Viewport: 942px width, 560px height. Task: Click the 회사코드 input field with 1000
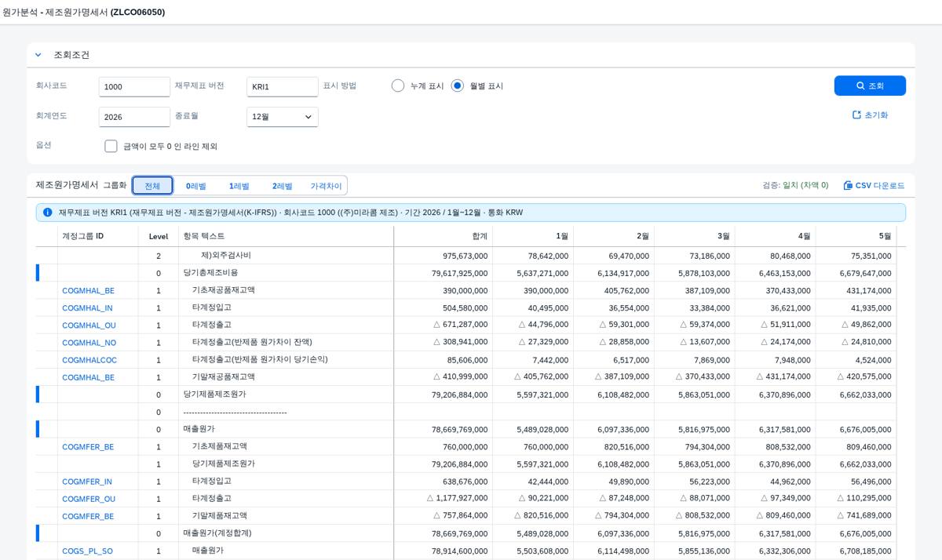click(x=134, y=86)
